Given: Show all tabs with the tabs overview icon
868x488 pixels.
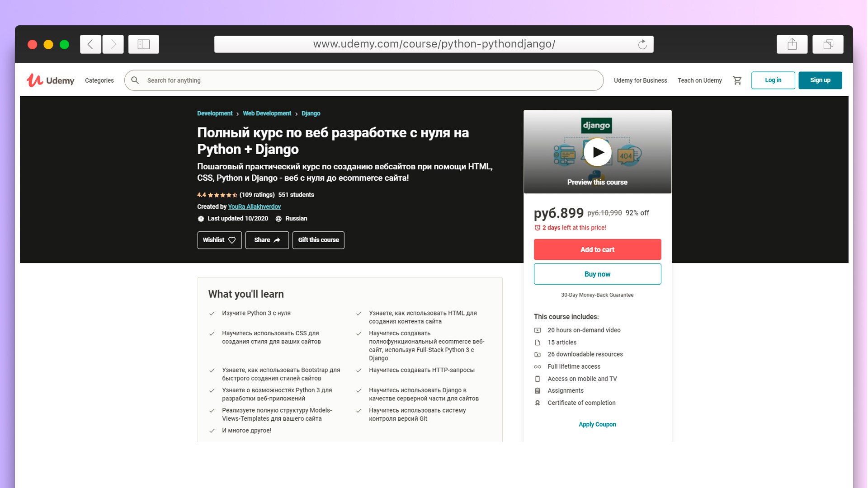Looking at the screenshot, I should click(x=828, y=44).
